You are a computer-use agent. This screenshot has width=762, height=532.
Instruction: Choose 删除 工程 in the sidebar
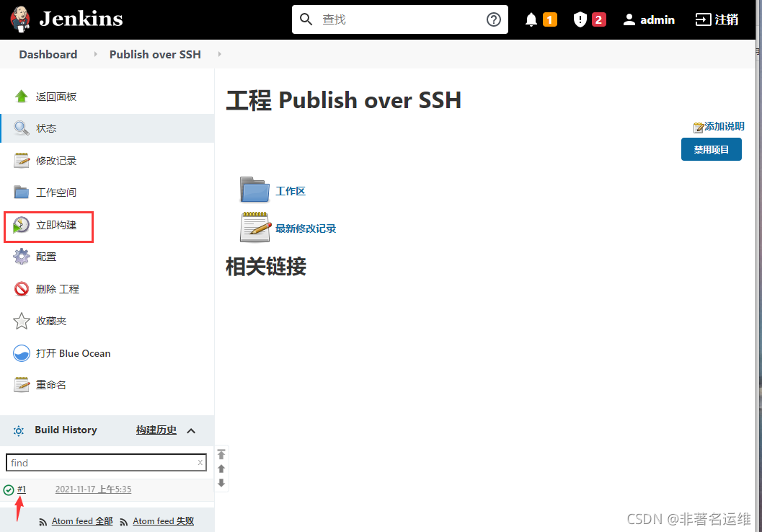coord(58,289)
